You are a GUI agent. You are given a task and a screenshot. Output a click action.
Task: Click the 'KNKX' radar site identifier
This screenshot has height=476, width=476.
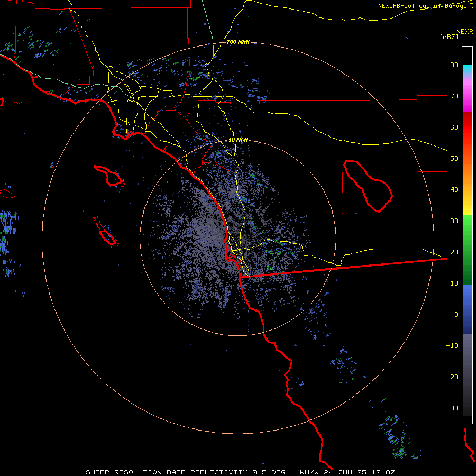tap(309, 472)
